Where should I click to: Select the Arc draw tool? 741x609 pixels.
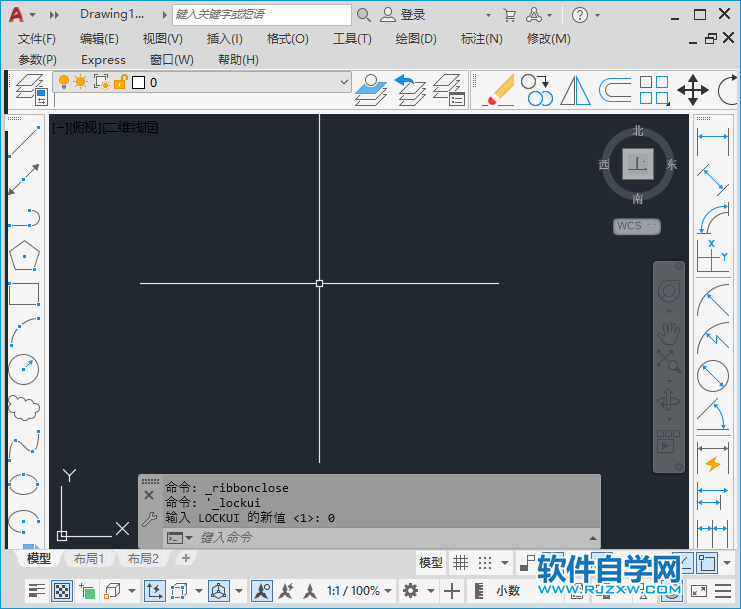(25, 332)
